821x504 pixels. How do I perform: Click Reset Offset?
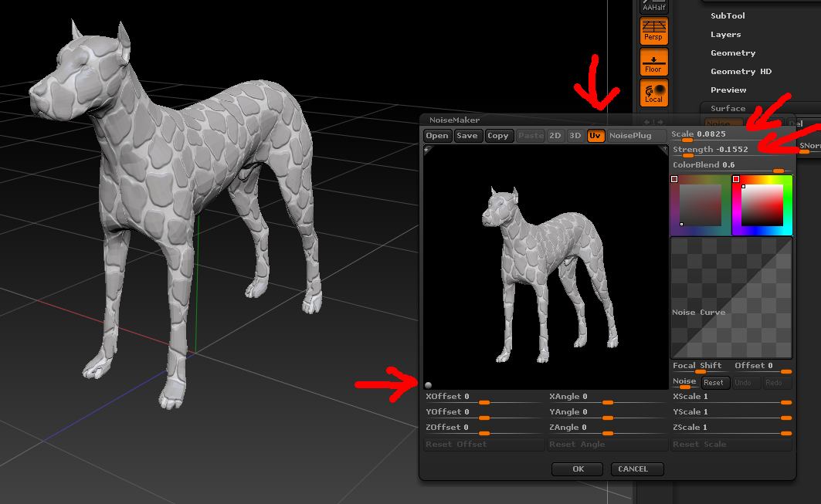click(x=483, y=445)
